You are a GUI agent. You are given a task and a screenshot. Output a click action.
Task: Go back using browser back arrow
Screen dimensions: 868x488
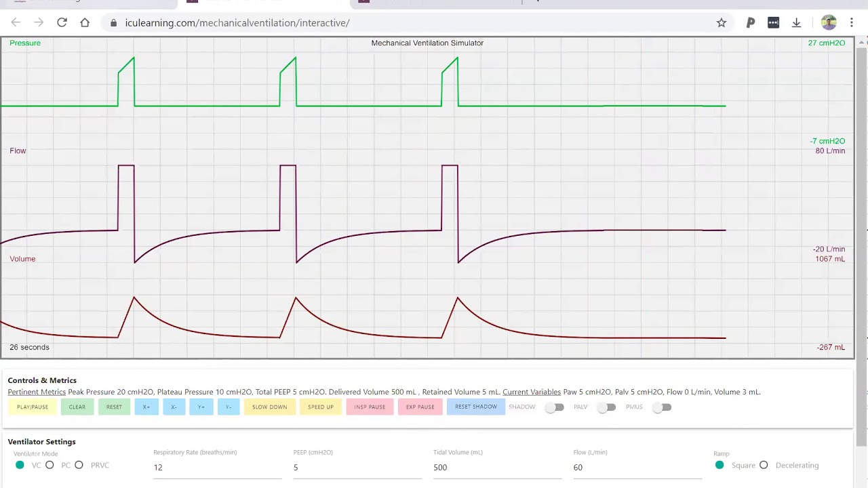click(x=16, y=22)
